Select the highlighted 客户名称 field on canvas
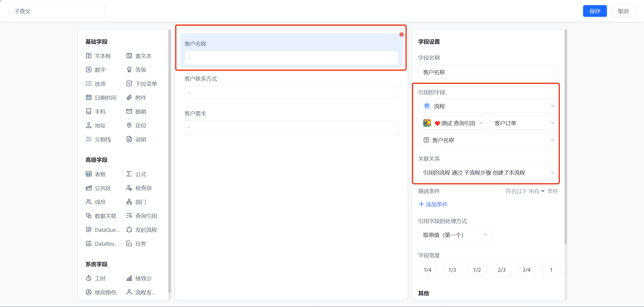The image size is (644, 307). coord(291,51)
